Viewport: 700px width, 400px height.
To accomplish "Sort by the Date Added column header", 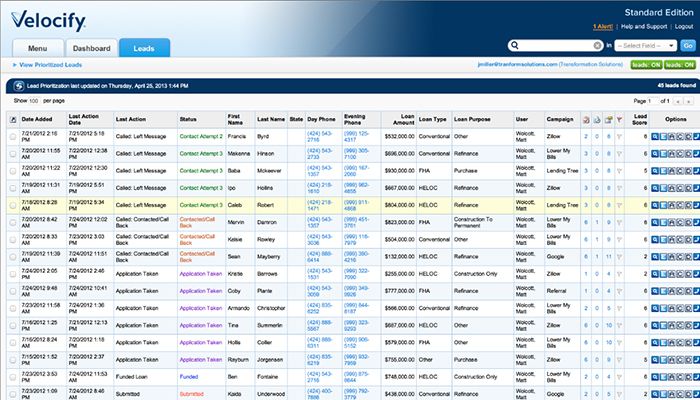I will click(37, 120).
